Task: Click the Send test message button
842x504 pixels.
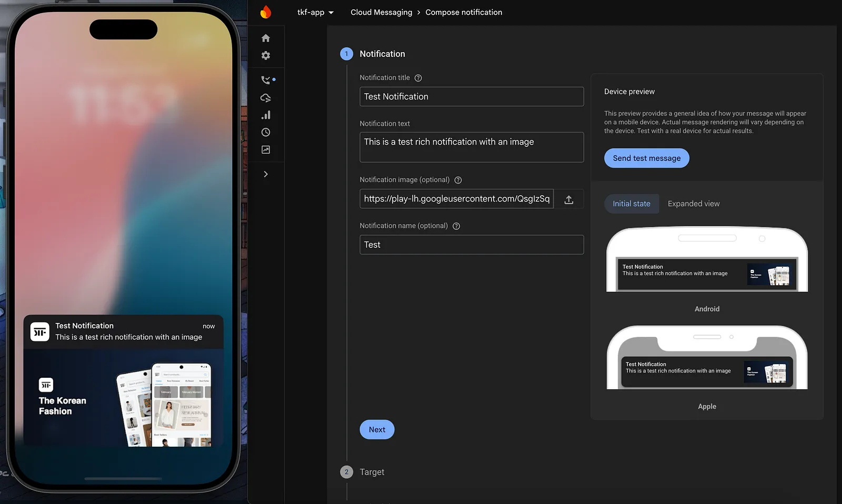Action: [x=646, y=158]
